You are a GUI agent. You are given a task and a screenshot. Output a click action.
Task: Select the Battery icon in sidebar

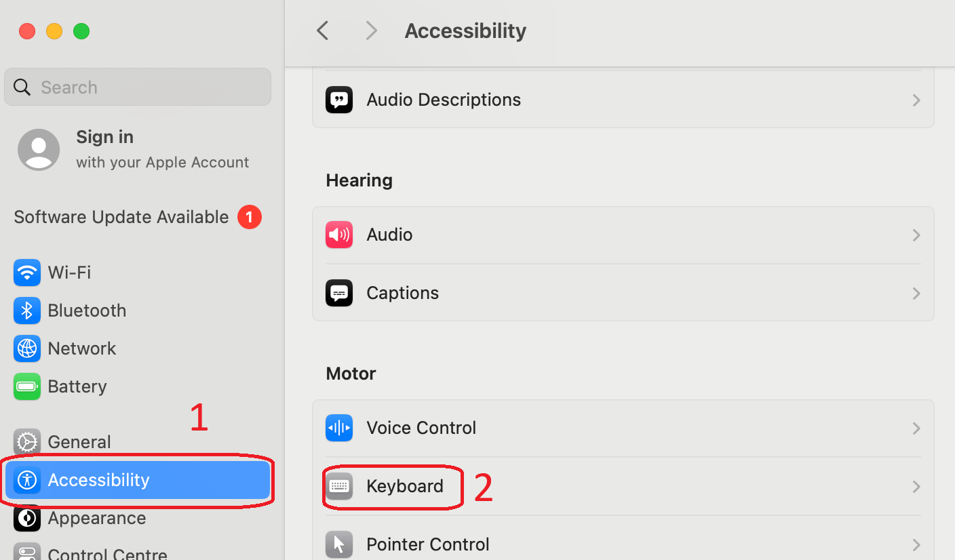coord(26,386)
